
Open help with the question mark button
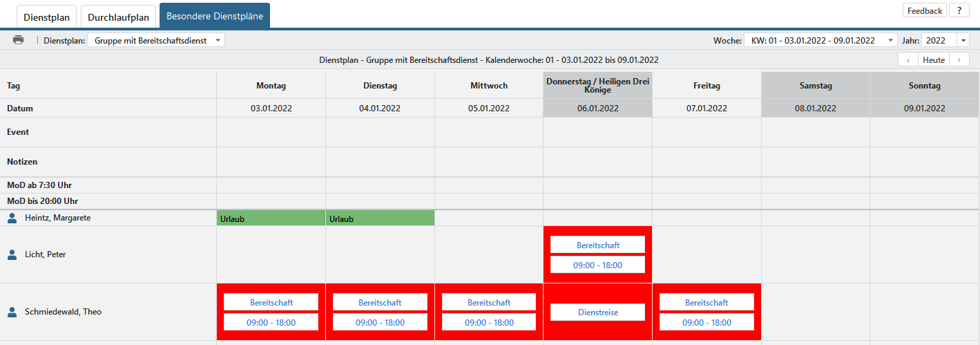tap(959, 10)
